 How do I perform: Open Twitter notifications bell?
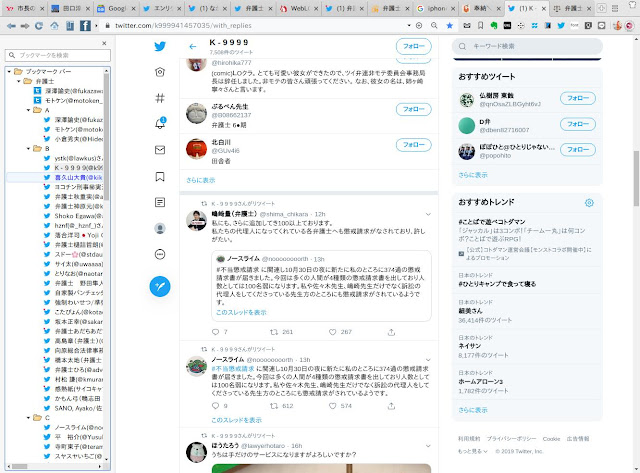pos(160,123)
